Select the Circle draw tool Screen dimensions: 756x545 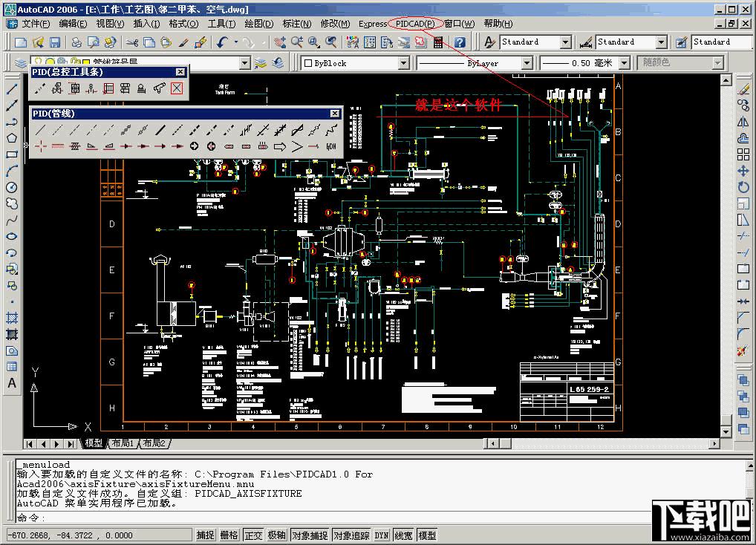(12, 187)
